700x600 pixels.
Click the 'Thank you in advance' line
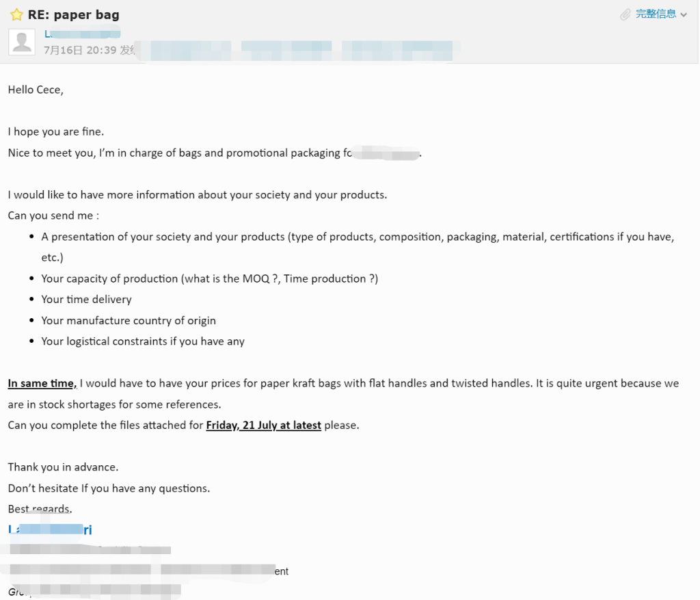click(63, 467)
